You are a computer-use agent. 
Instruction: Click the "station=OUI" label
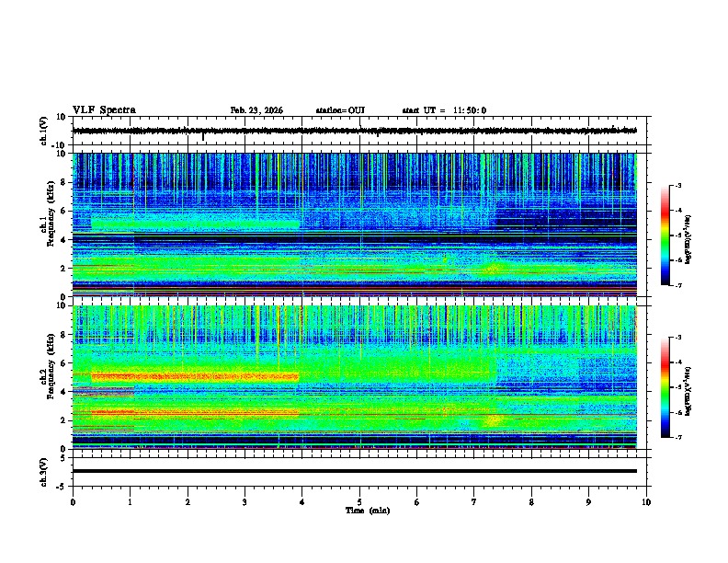click(x=340, y=110)
